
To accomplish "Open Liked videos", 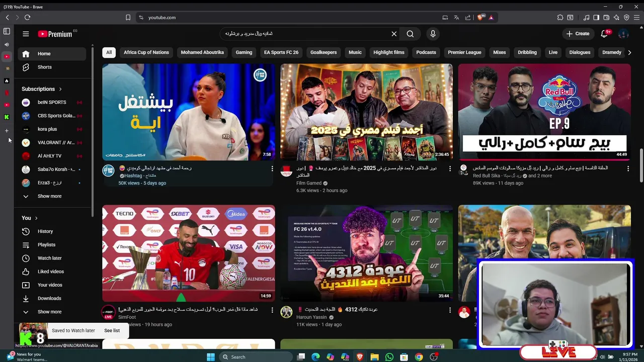I will (x=52, y=271).
